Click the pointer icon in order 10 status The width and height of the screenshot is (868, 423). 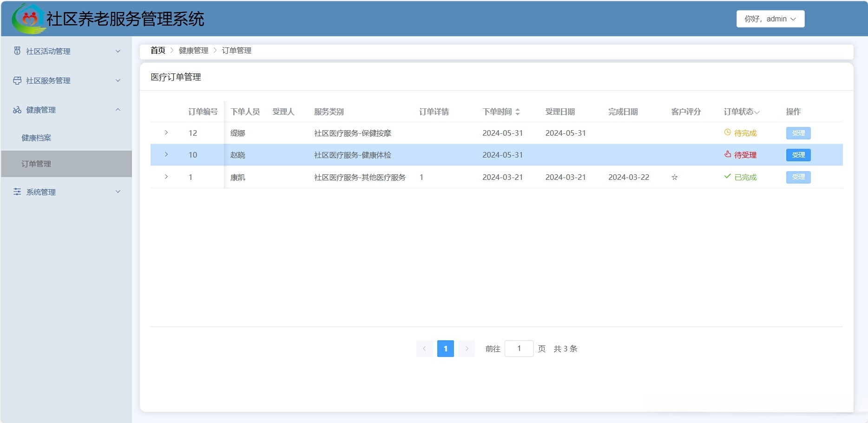[728, 154]
